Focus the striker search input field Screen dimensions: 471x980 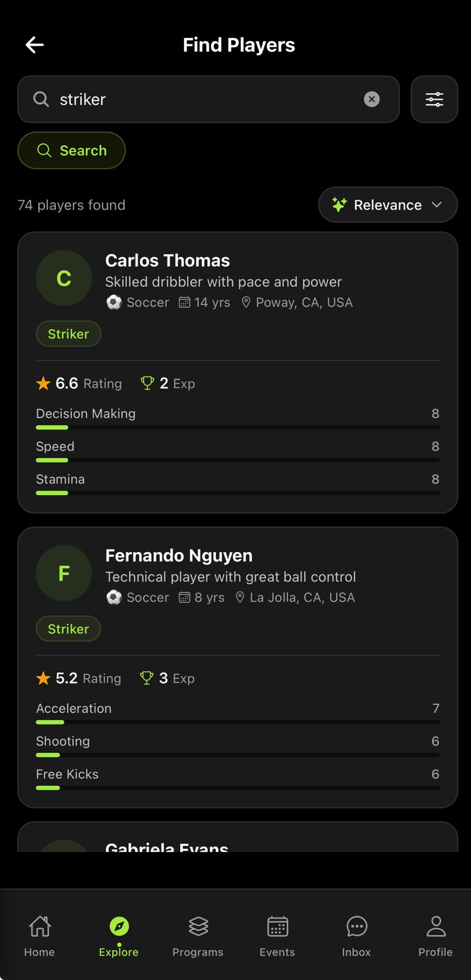click(209, 99)
